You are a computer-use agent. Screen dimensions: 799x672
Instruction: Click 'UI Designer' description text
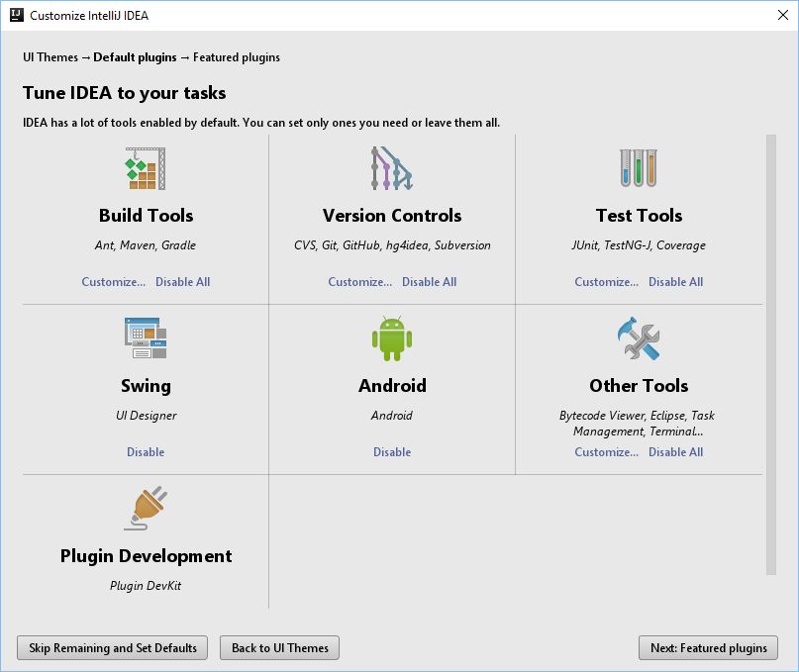click(146, 416)
